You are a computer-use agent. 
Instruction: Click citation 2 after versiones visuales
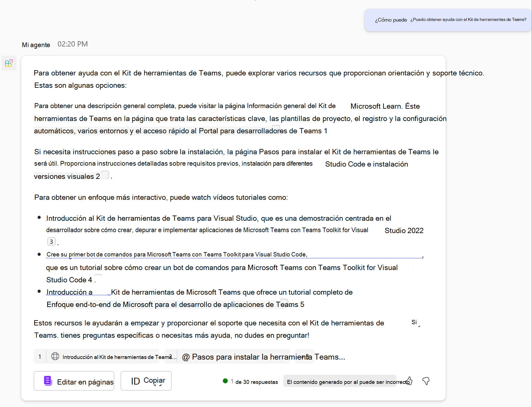98,176
